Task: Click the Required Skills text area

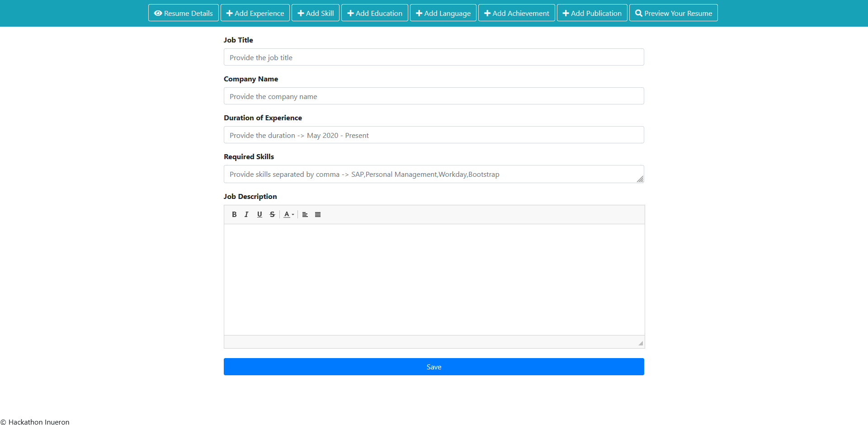Action: pyautogui.click(x=434, y=174)
